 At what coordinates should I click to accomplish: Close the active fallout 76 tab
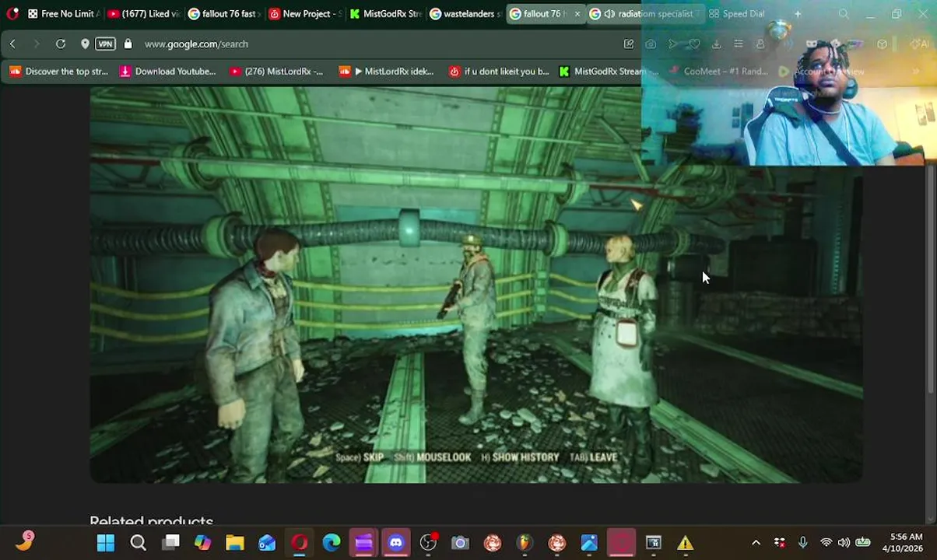pyautogui.click(x=577, y=14)
